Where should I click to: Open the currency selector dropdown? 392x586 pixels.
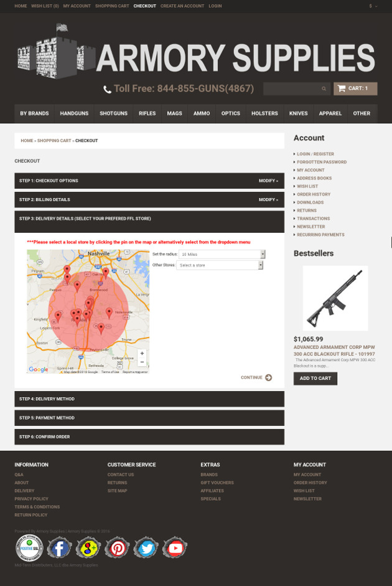(x=373, y=6)
